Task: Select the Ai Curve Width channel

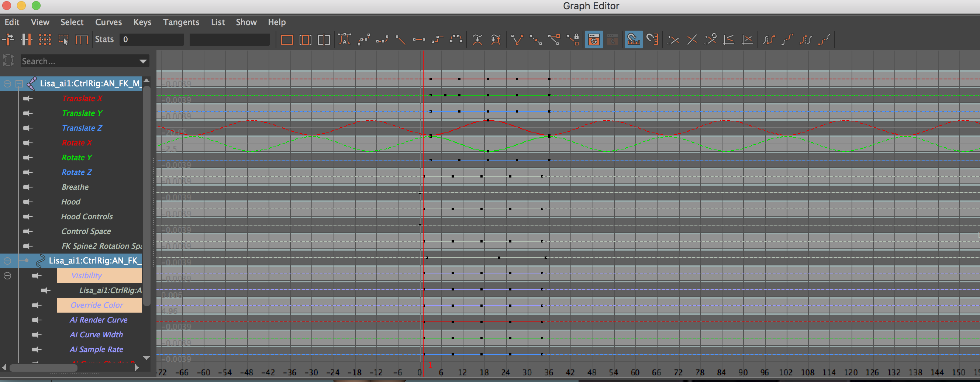Action: tap(96, 334)
